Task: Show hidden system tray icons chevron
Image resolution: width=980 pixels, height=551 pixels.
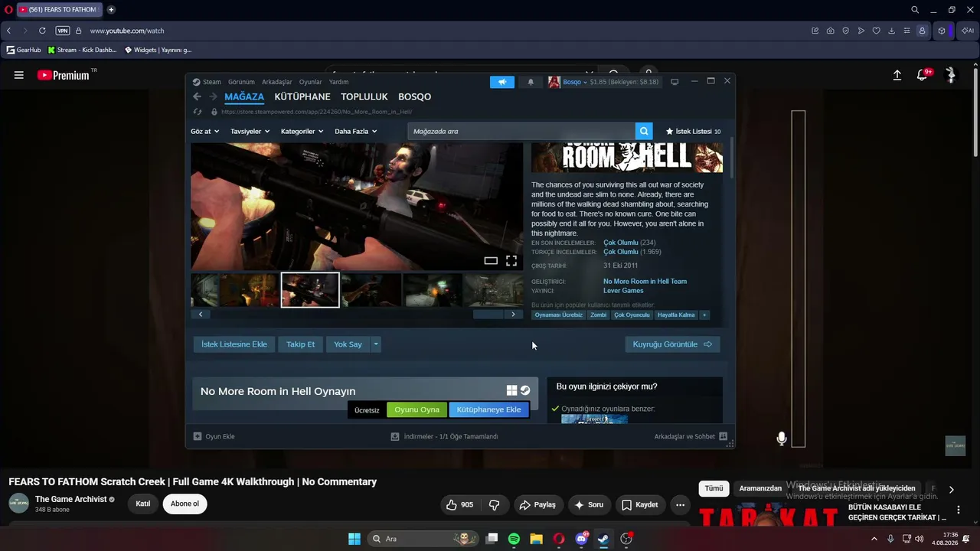Action: pos(874,539)
